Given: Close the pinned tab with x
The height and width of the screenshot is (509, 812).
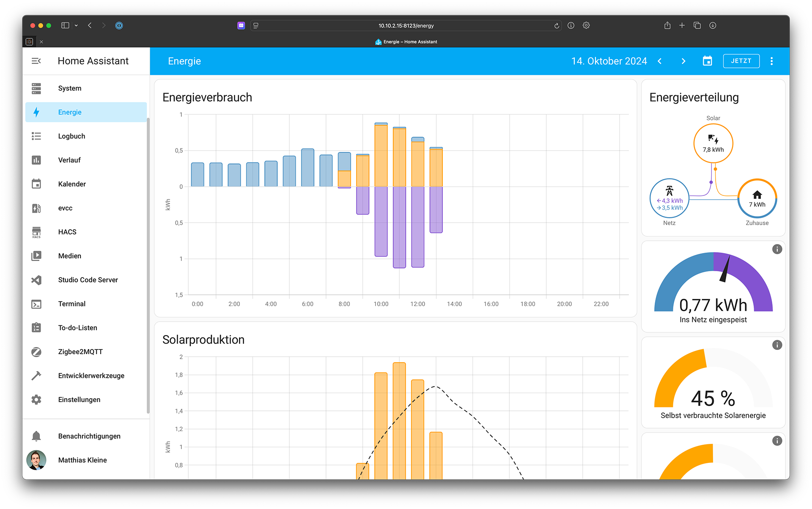Looking at the screenshot, I should (x=41, y=42).
